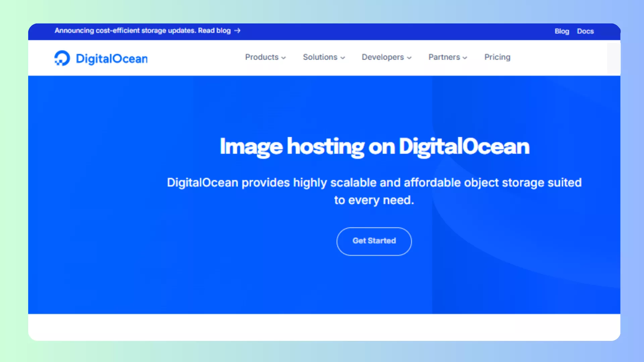Open the Partners navigation menu
The height and width of the screenshot is (362, 644).
click(x=444, y=57)
